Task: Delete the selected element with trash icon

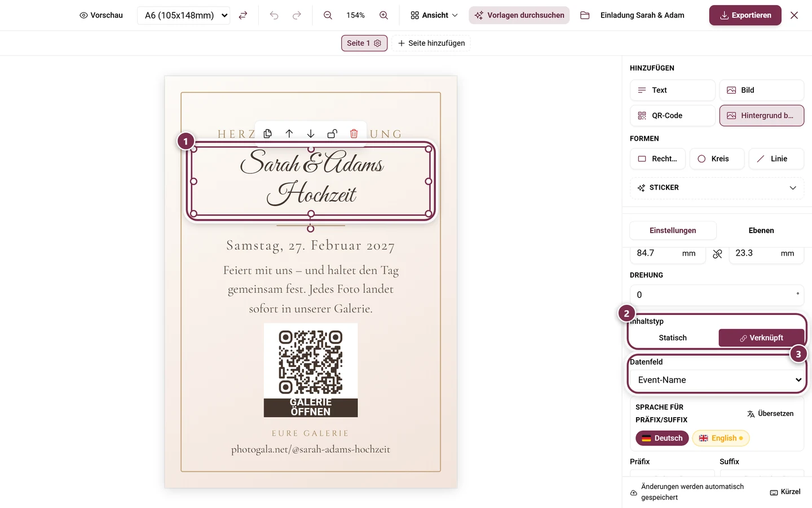Action: pyautogui.click(x=354, y=134)
